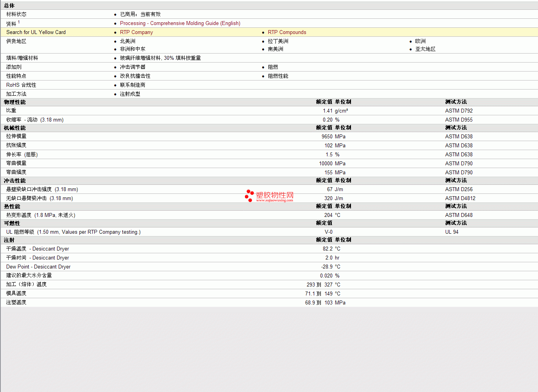Screen dimensions: 538x392
Task: Select the 注射 section header
Action: pos(9,240)
